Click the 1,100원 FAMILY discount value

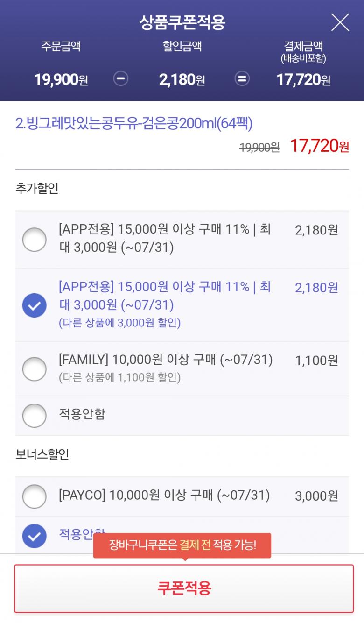tap(316, 361)
